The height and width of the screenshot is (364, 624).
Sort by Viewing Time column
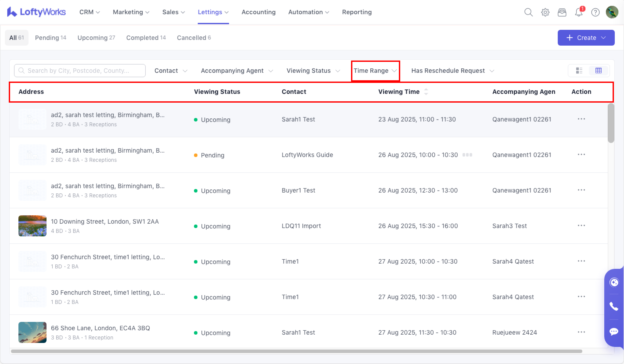pyautogui.click(x=426, y=92)
